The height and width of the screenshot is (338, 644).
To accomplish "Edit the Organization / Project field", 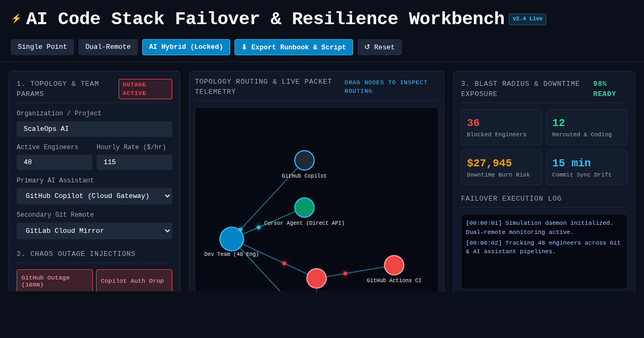I will tap(94, 129).
